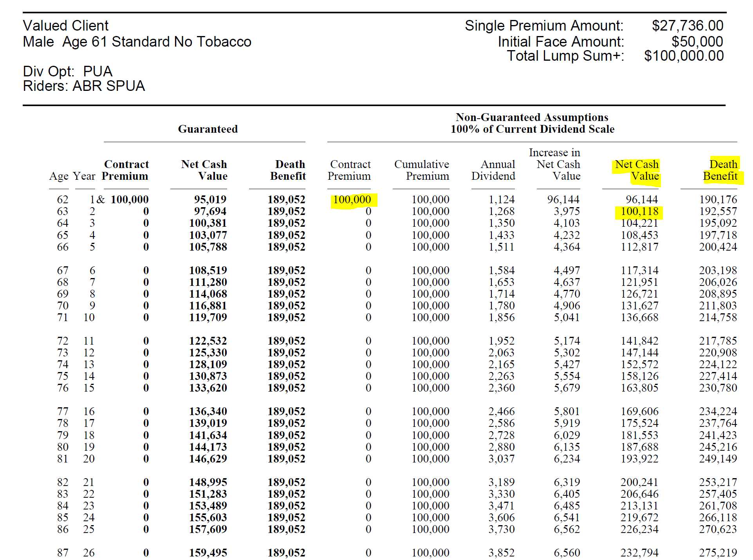Click guaranteed Net Cash Value 95,019
This screenshot has width=753, height=560.
click(210, 199)
